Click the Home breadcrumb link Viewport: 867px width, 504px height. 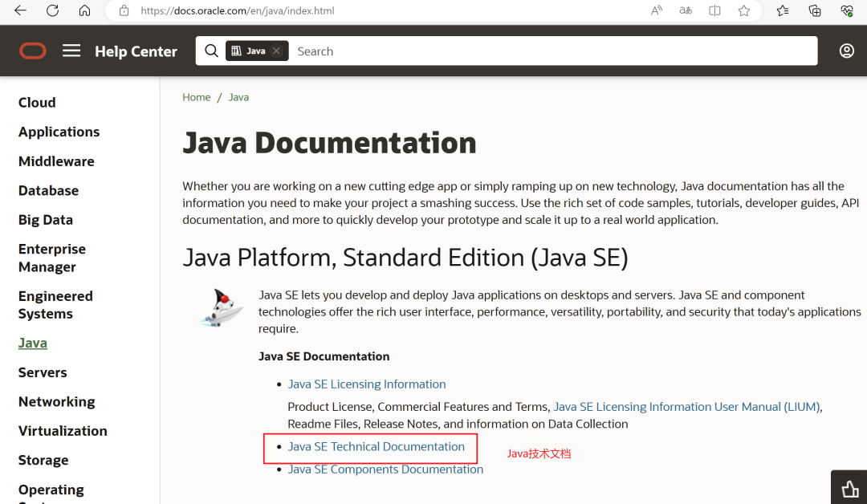pyautogui.click(x=196, y=97)
